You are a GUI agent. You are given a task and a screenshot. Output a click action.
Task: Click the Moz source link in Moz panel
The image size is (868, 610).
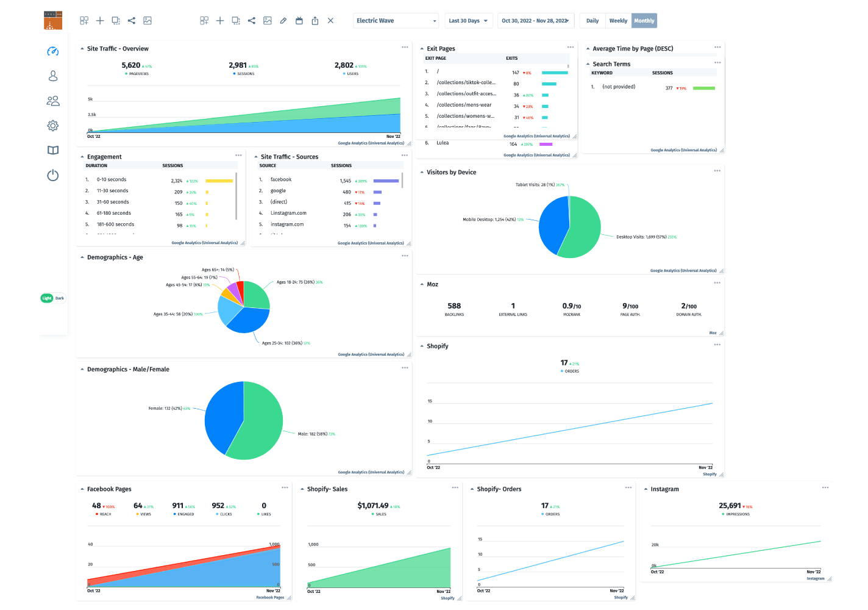[713, 333]
